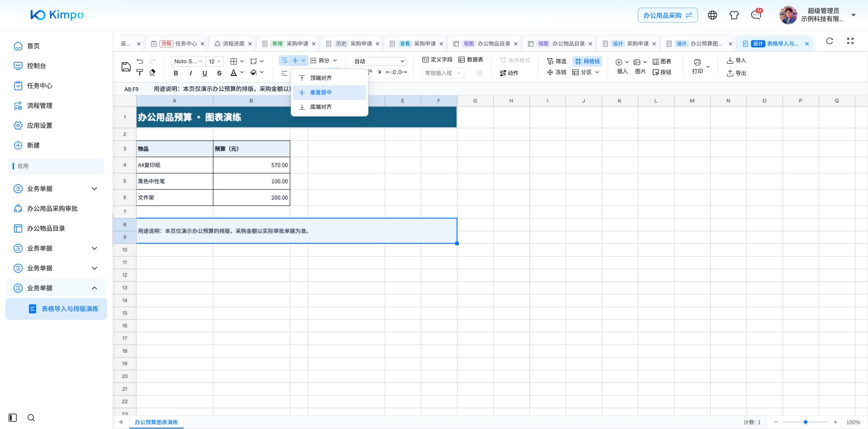Screen dimensions: 868x429
Task: Click the save icon in toolbar
Action: point(126,67)
